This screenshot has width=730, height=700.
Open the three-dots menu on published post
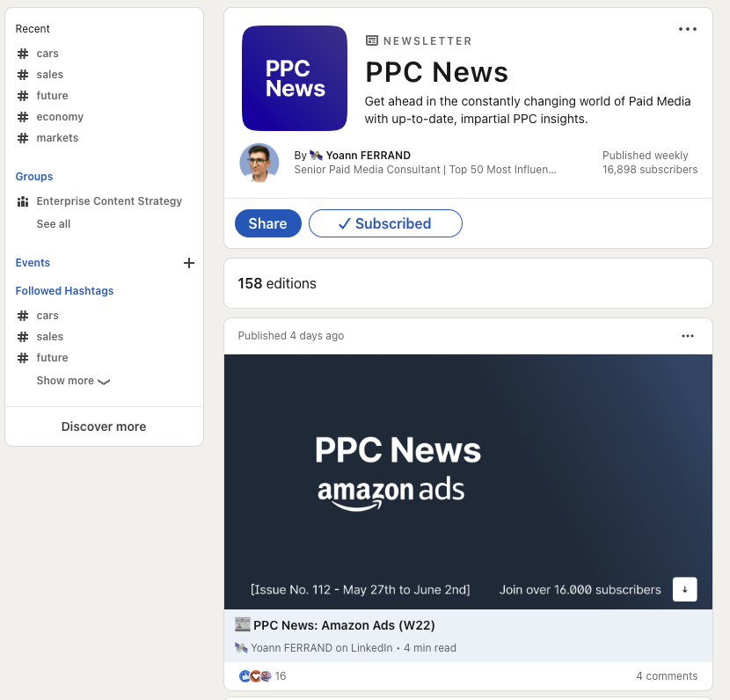[x=687, y=336]
